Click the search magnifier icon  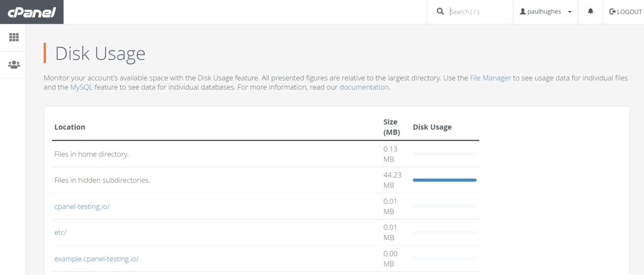(x=440, y=11)
